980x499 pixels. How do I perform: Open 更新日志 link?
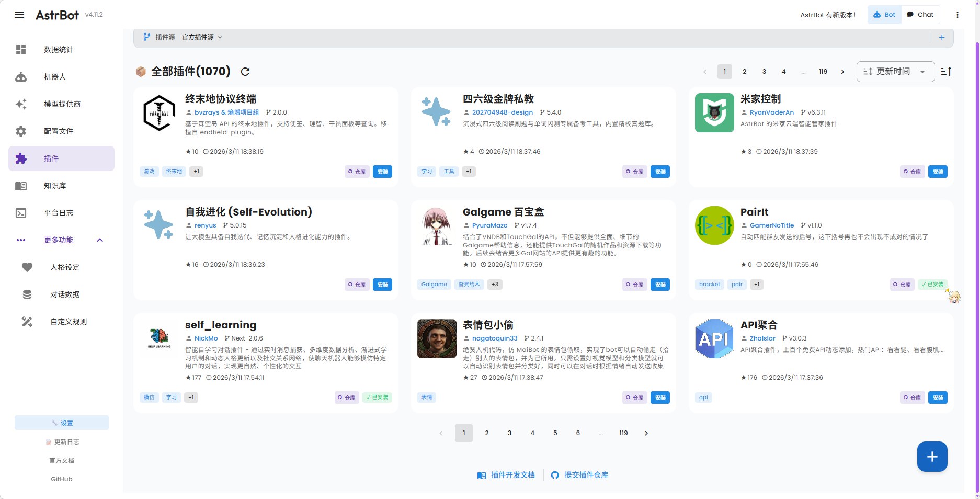click(x=62, y=442)
